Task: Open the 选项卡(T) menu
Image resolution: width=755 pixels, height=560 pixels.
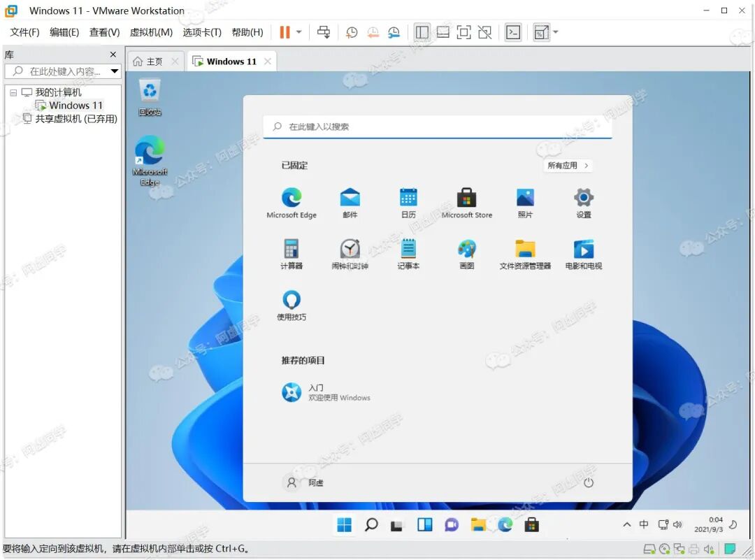Action: pyautogui.click(x=202, y=32)
